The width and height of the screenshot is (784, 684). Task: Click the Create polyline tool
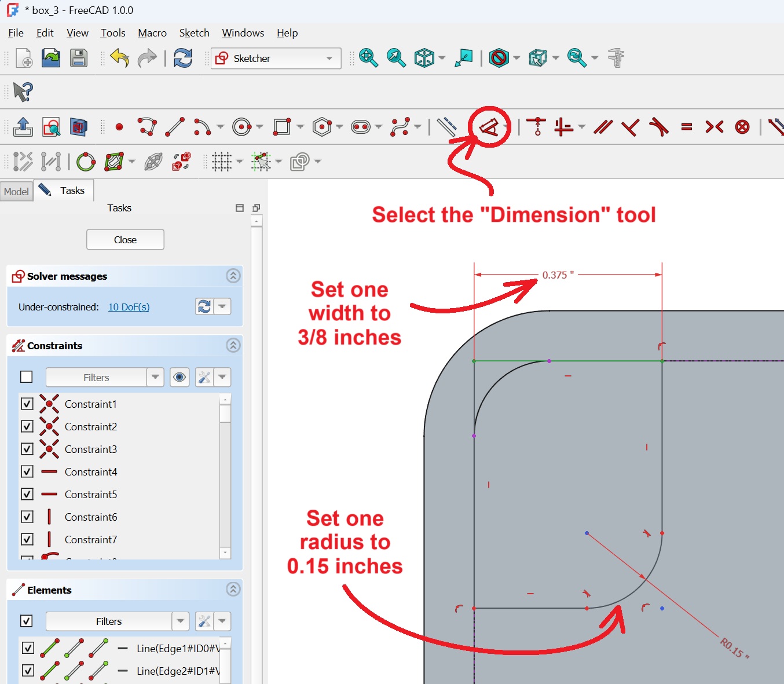(x=147, y=127)
